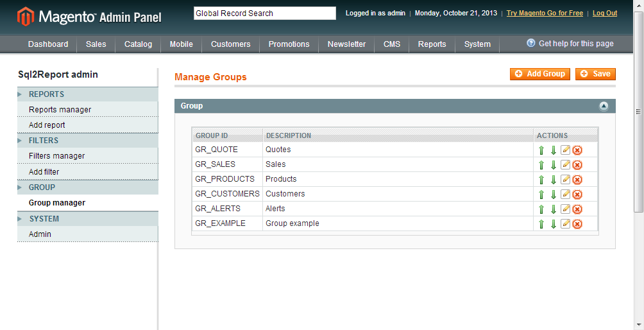Viewport: 644px width, 330px height.
Task: Click the Add Group button
Action: click(x=540, y=74)
